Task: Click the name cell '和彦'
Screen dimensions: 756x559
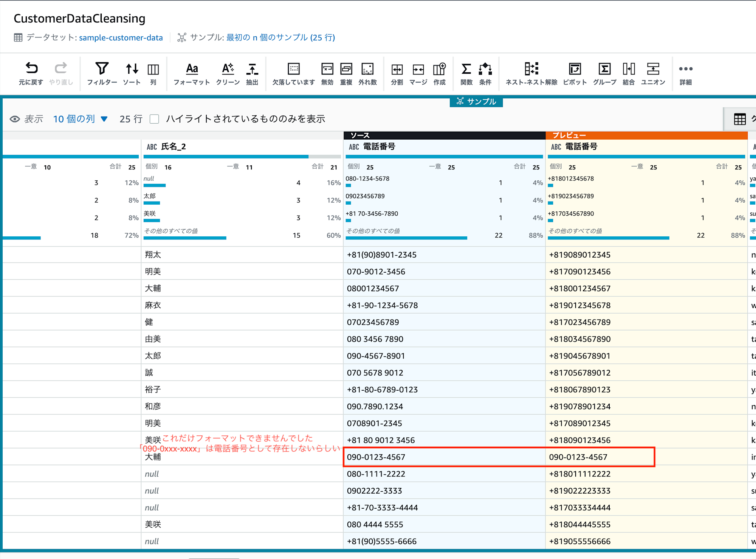Action: 242,406
